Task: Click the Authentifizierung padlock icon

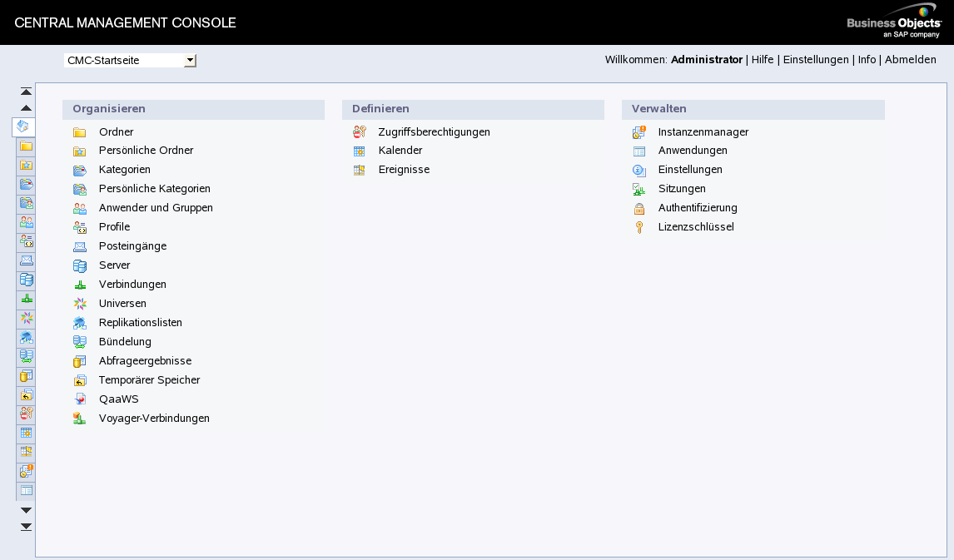Action: pyautogui.click(x=639, y=208)
